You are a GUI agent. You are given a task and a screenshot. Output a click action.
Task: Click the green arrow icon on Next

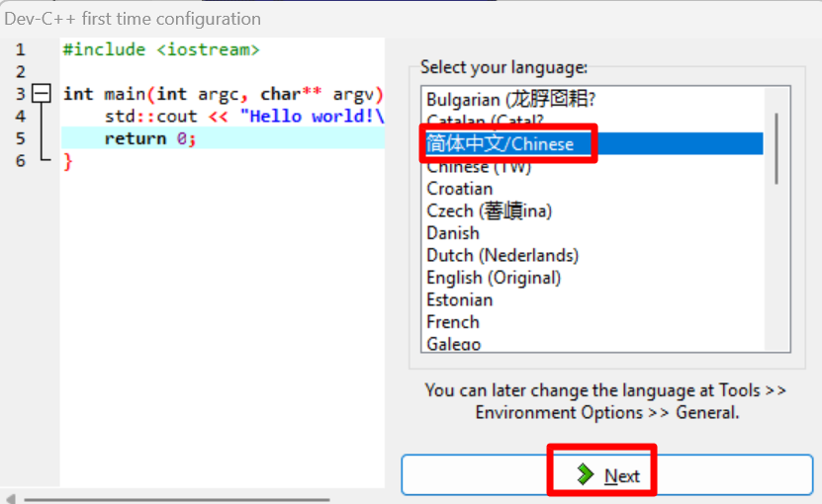585,474
